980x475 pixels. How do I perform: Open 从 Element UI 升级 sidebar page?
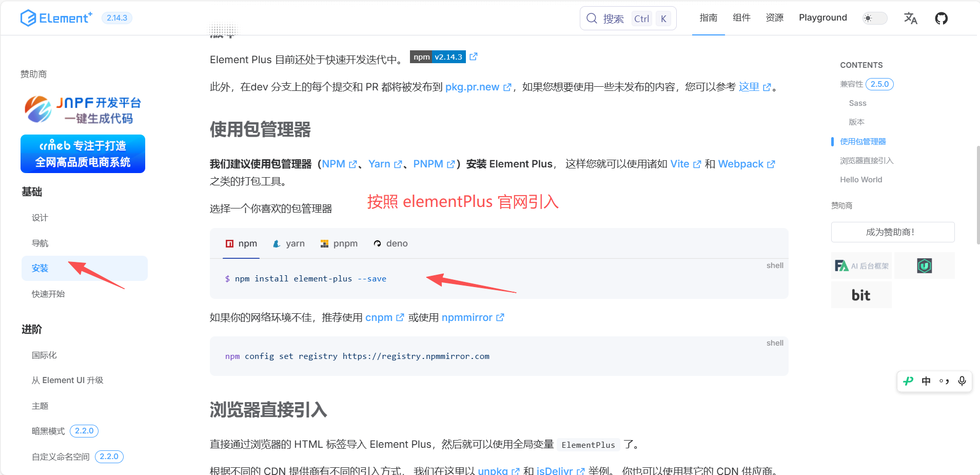point(68,381)
